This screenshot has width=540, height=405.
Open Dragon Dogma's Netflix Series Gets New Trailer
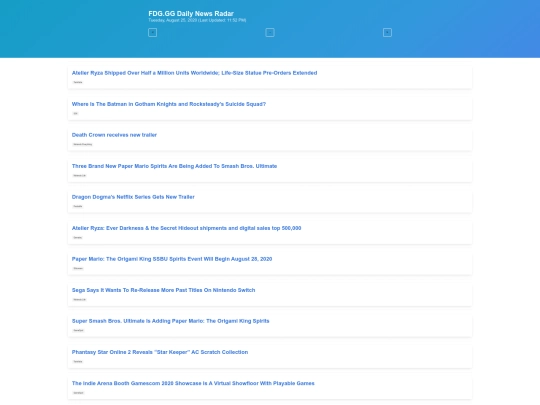coord(133,197)
